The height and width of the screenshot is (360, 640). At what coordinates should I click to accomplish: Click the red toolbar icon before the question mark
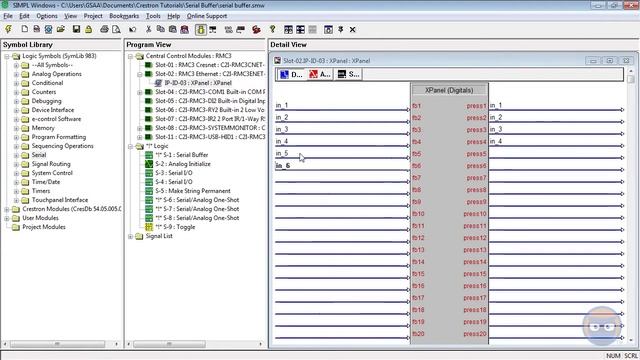256,29
